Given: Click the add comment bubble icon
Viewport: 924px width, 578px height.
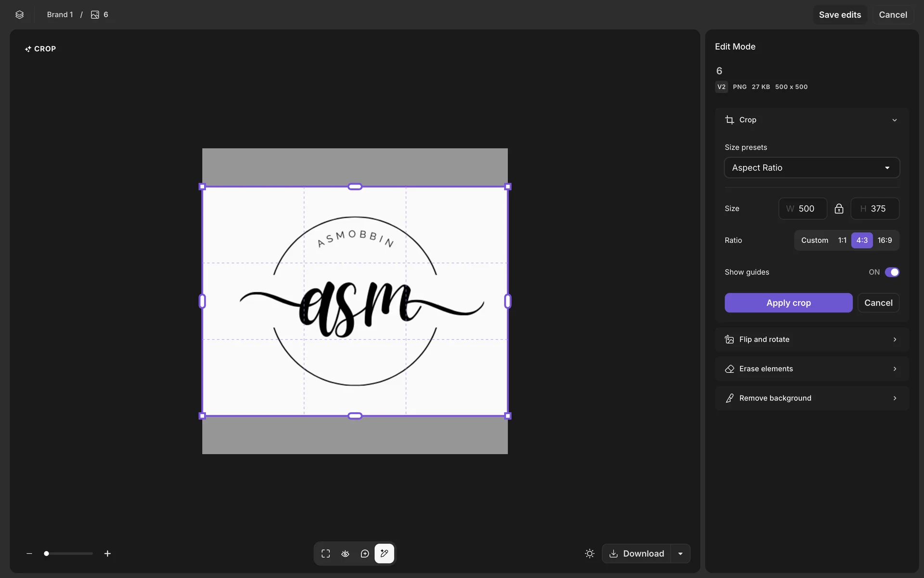Looking at the screenshot, I should [x=365, y=553].
